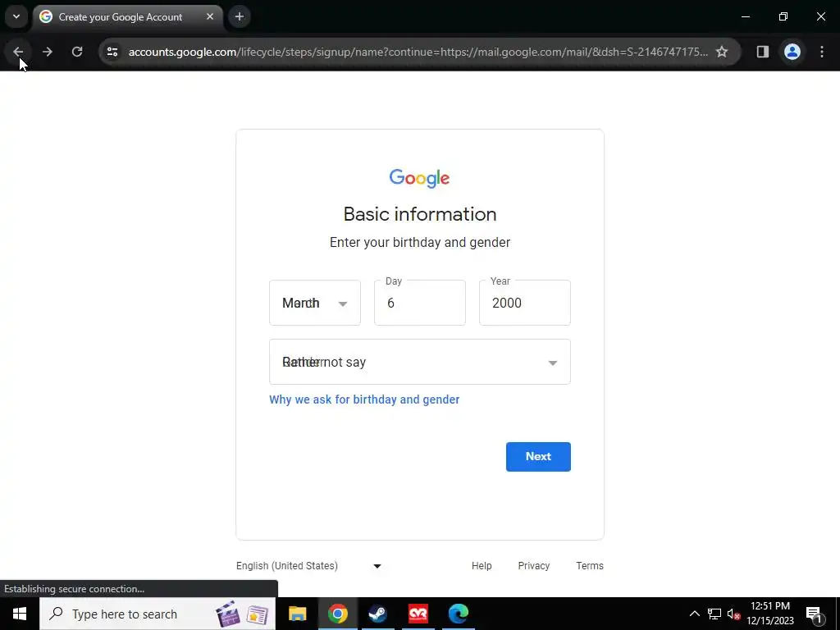Open the Privacy link
The height and width of the screenshot is (630, 840).
coord(533,566)
